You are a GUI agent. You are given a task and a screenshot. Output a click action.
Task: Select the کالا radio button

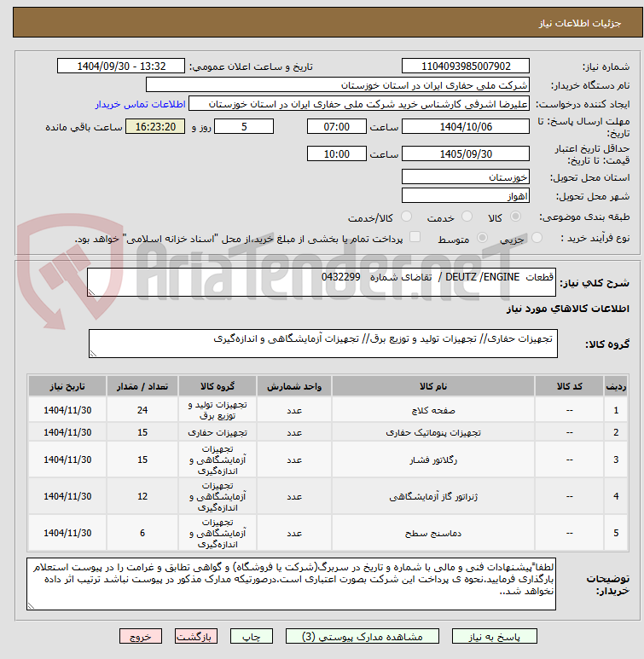click(515, 217)
